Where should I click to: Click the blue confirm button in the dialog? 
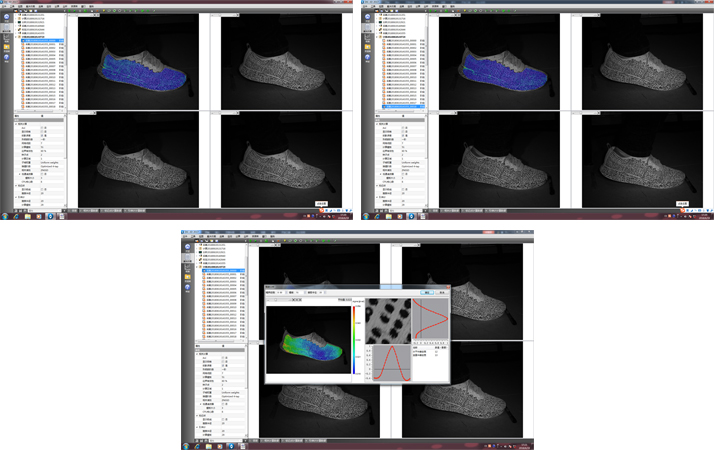pyautogui.click(x=425, y=293)
